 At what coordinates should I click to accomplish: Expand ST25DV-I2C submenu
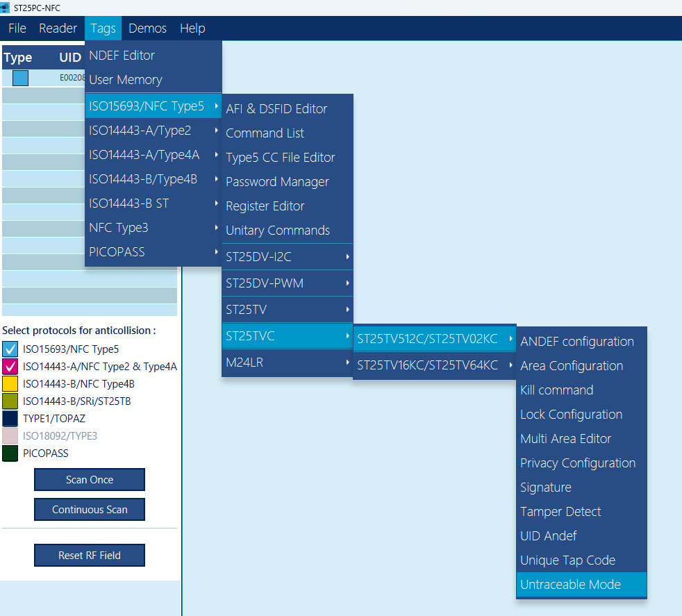click(287, 257)
